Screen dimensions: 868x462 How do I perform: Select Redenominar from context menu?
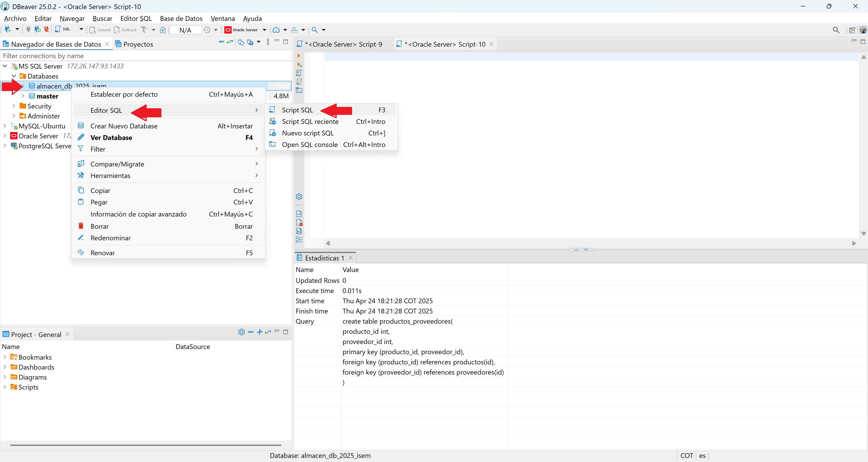click(168, 238)
